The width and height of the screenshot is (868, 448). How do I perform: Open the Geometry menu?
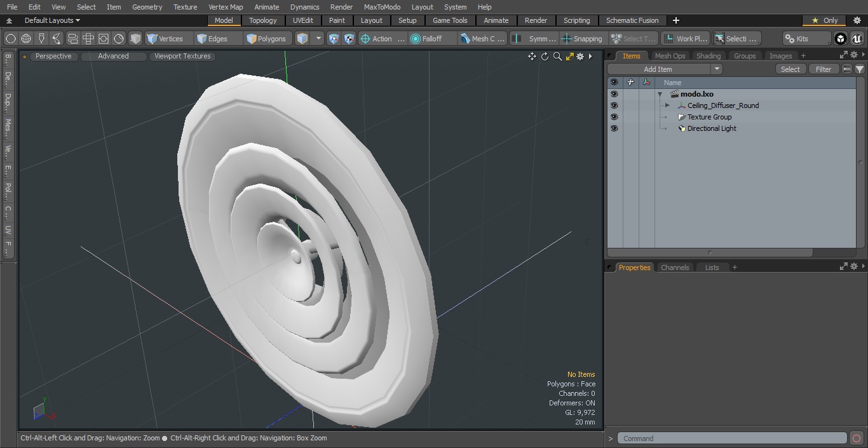[x=147, y=7]
